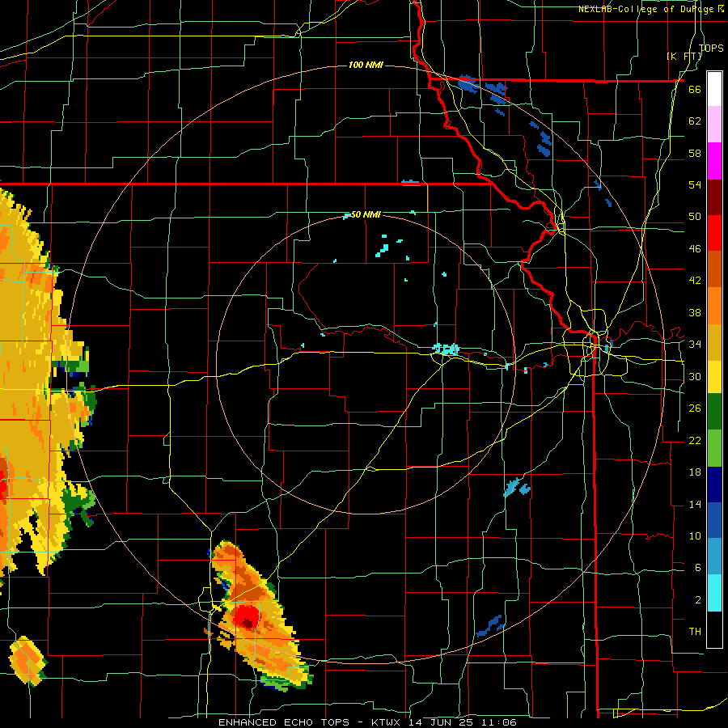The image size is (728, 728).
Task: Click the '42' legend value
Action: [695, 280]
